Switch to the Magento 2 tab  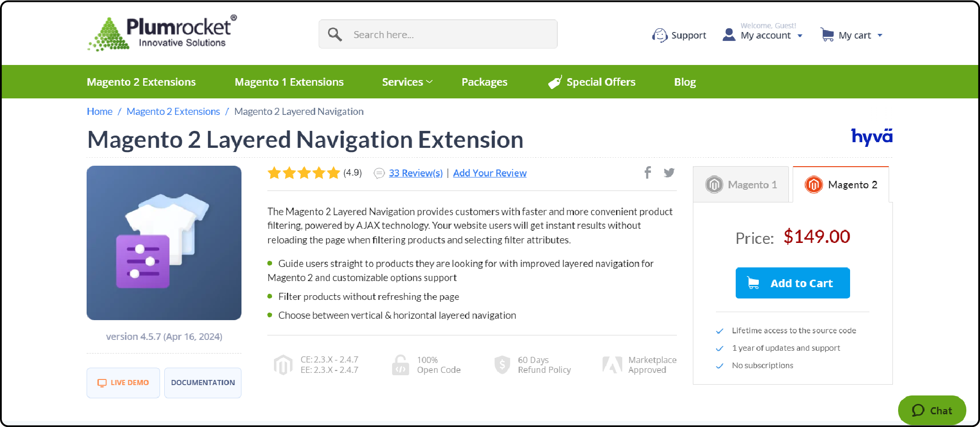click(x=841, y=185)
